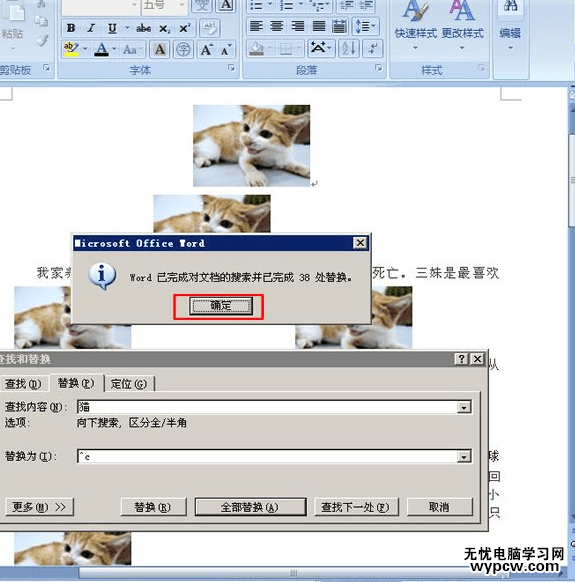The image size is (575, 582).
Task: Open the line spacing menu
Action: [x=365, y=26]
